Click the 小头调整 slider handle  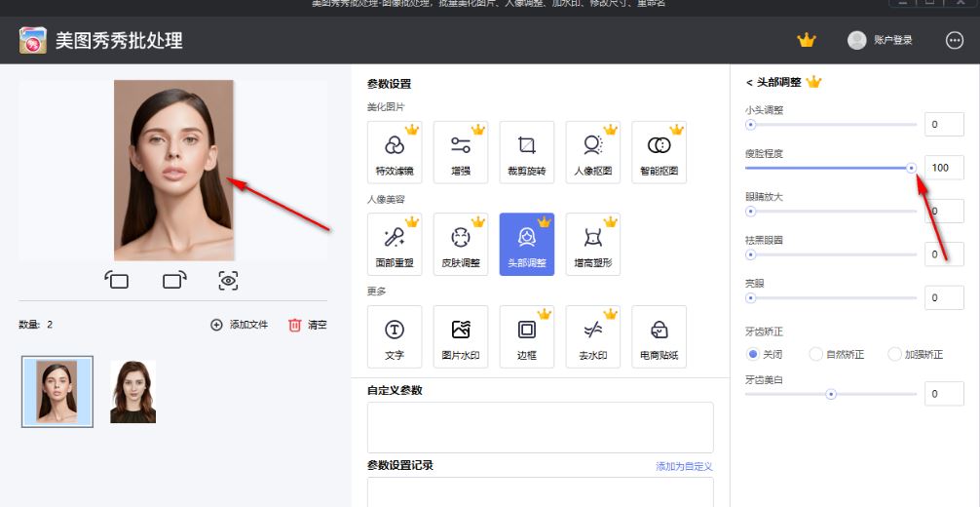(x=751, y=125)
